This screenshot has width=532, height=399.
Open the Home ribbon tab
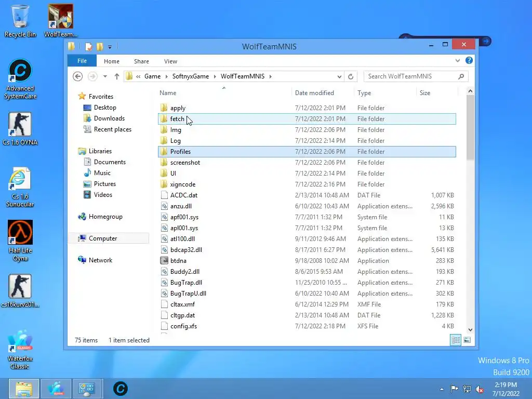pos(112,61)
